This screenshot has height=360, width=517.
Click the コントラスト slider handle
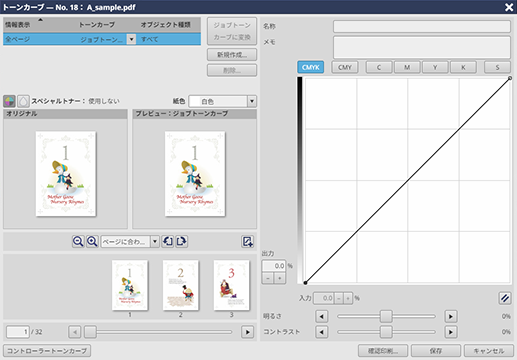pyautogui.click(x=386, y=332)
